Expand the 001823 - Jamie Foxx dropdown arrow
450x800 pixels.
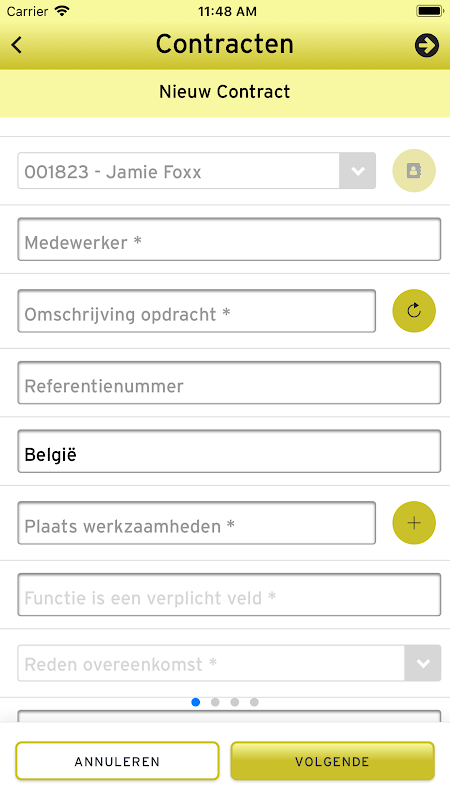click(358, 171)
